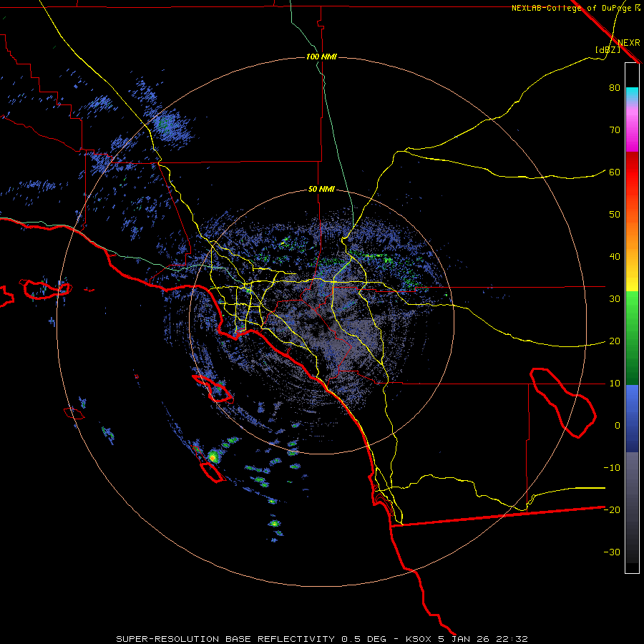Click the 10 dBZ scale value
The height and width of the screenshot is (644, 644).
[615, 384]
